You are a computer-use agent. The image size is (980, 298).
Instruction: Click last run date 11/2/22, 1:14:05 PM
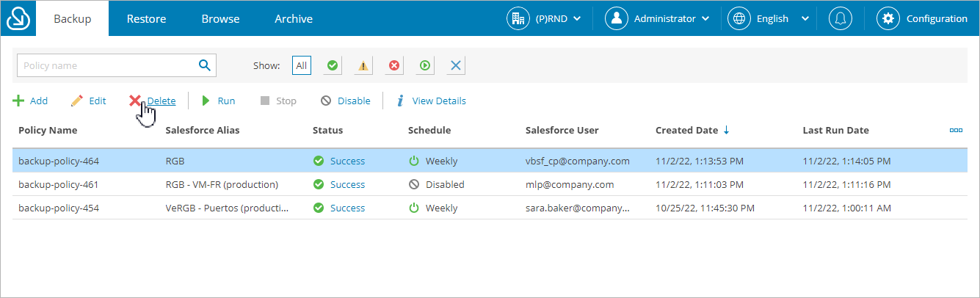click(847, 161)
